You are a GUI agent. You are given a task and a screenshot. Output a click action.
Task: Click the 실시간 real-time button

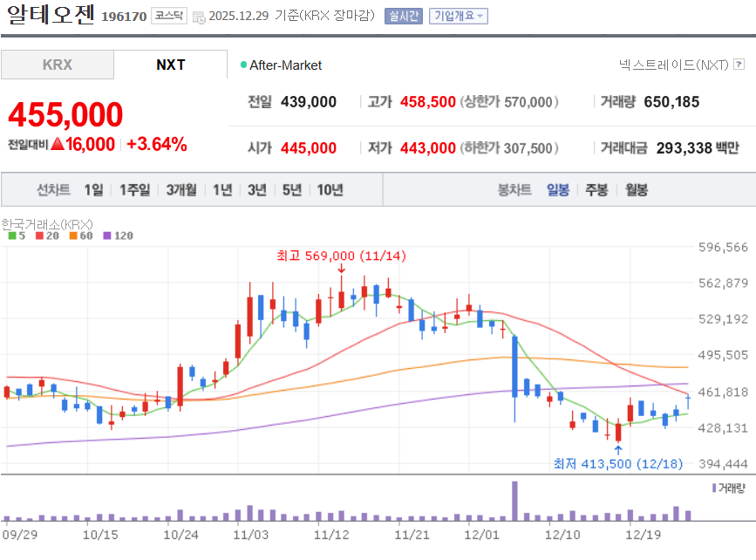pyautogui.click(x=404, y=16)
